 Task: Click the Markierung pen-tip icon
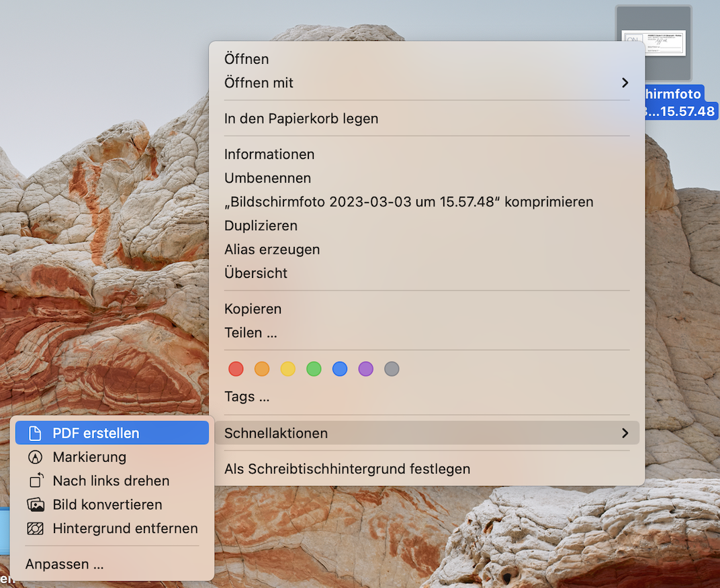[x=35, y=457]
